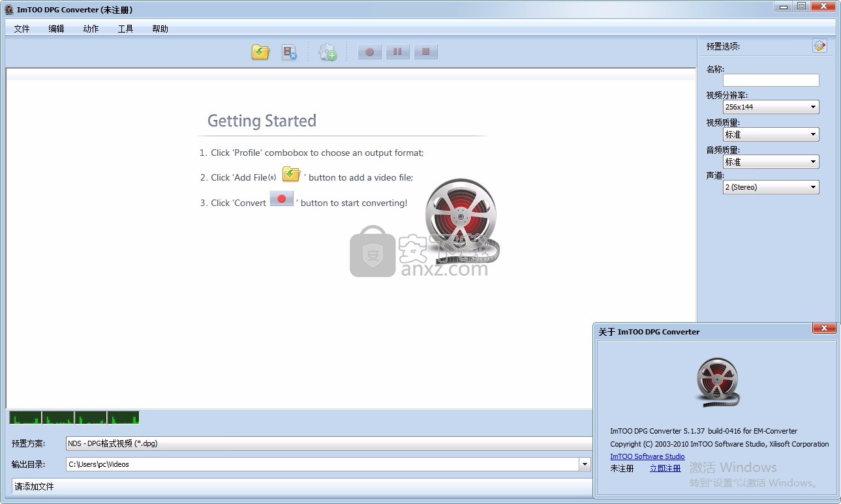
Task: Open the ImTOO Software Studio link
Action: coord(647,456)
